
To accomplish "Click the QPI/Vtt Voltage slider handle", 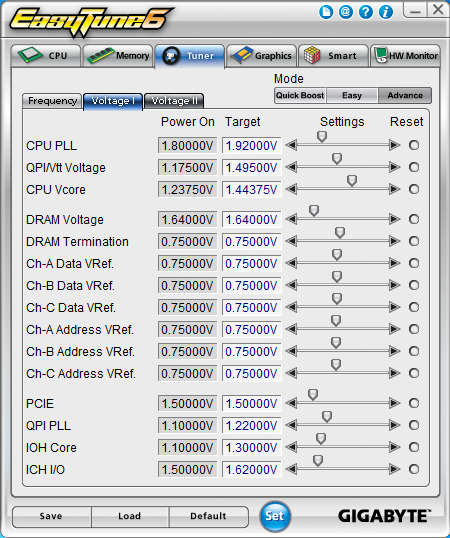I will [x=337, y=159].
